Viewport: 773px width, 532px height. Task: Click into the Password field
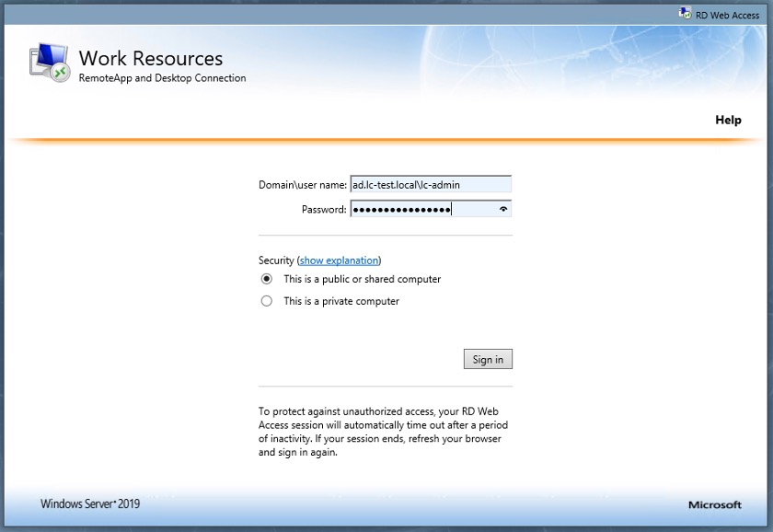tap(423, 209)
